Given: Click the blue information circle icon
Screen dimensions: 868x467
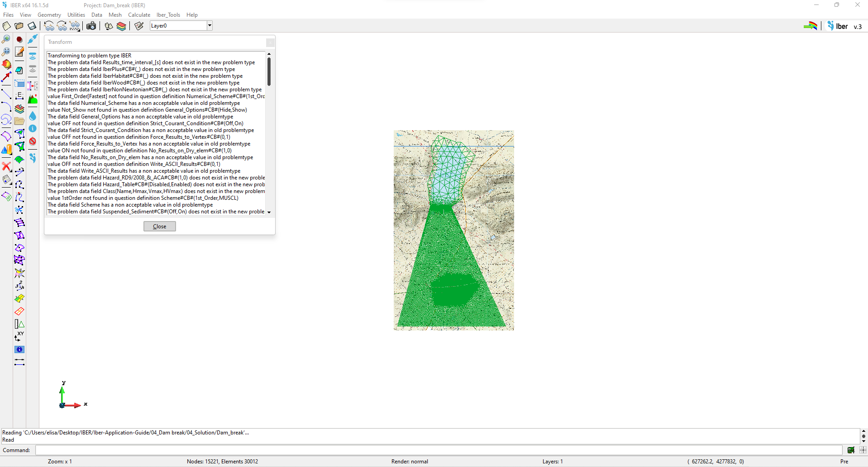Looking at the screenshot, I should [x=33, y=128].
